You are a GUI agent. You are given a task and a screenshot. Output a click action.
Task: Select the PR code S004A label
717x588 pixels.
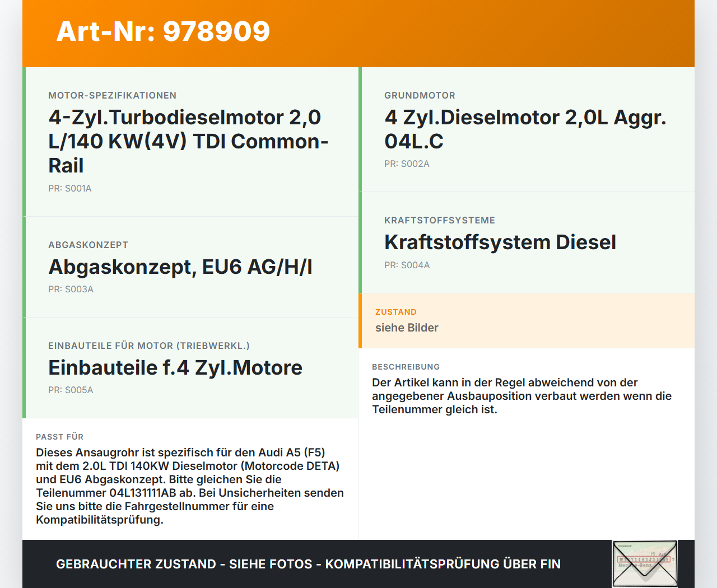click(x=407, y=265)
